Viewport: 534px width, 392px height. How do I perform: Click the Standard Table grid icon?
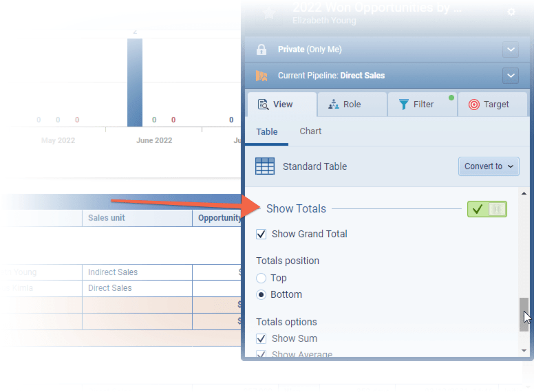coord(265,166)
